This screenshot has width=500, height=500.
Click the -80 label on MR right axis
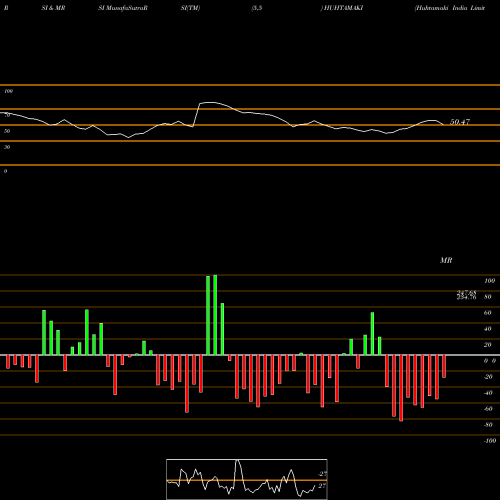488,425
